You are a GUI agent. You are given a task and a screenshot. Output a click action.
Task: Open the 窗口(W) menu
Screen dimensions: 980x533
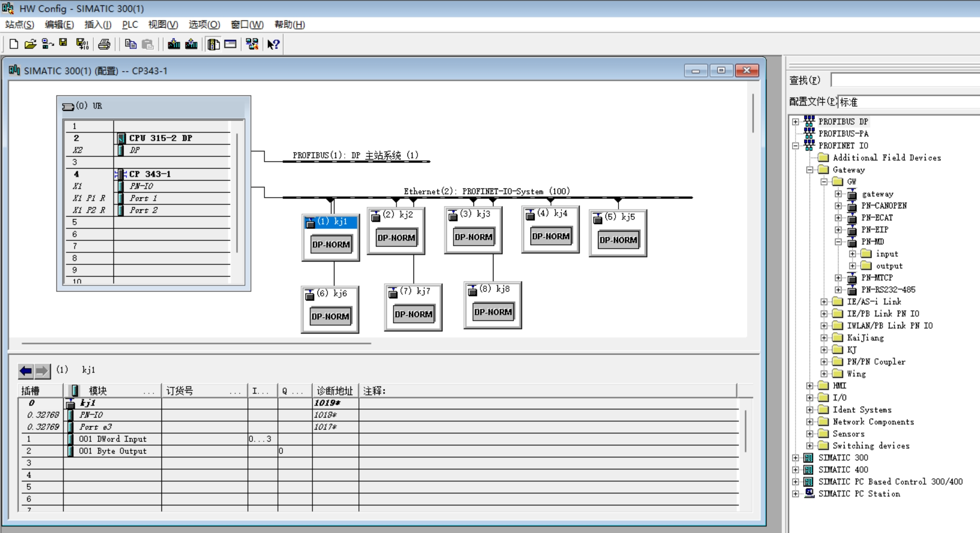point(247,24)
